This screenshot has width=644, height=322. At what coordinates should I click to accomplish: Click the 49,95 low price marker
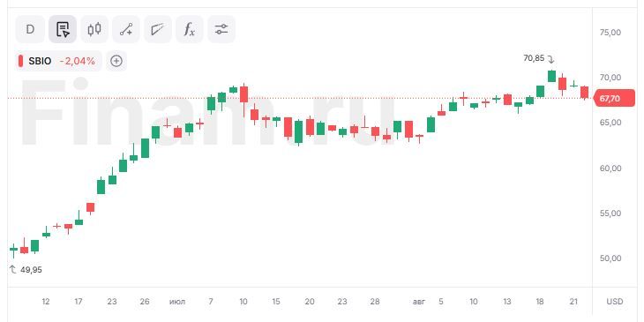(x=31, y=270)
